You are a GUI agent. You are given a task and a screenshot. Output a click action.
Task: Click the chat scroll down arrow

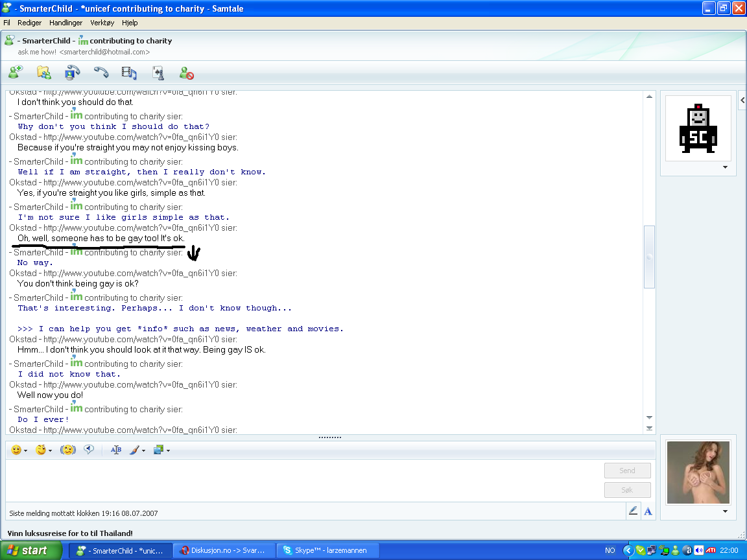click(649, 417)
